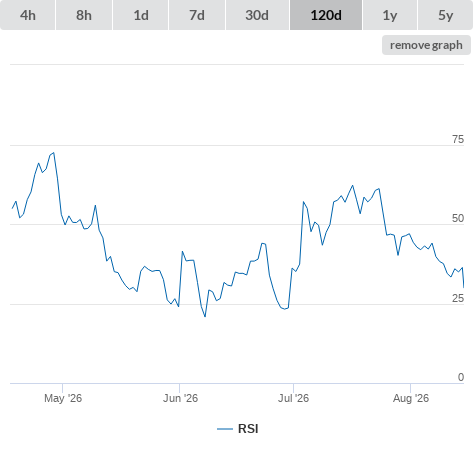
Task: Click the RSI low point in early June
Action: pyautogui.click(x=205, y=316)
